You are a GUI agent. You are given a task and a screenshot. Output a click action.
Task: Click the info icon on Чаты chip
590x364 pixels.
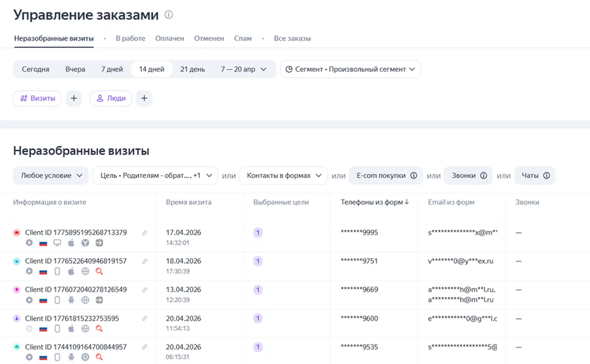click(546, 175)
